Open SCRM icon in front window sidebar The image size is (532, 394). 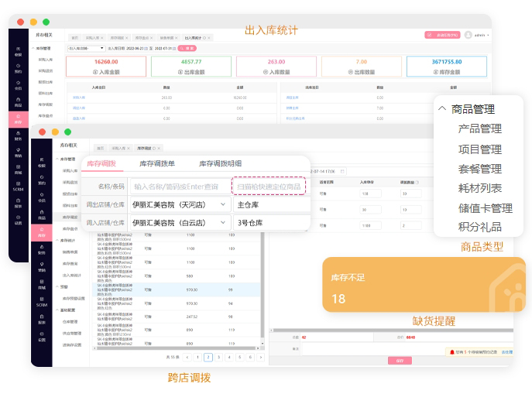(41, 302)
